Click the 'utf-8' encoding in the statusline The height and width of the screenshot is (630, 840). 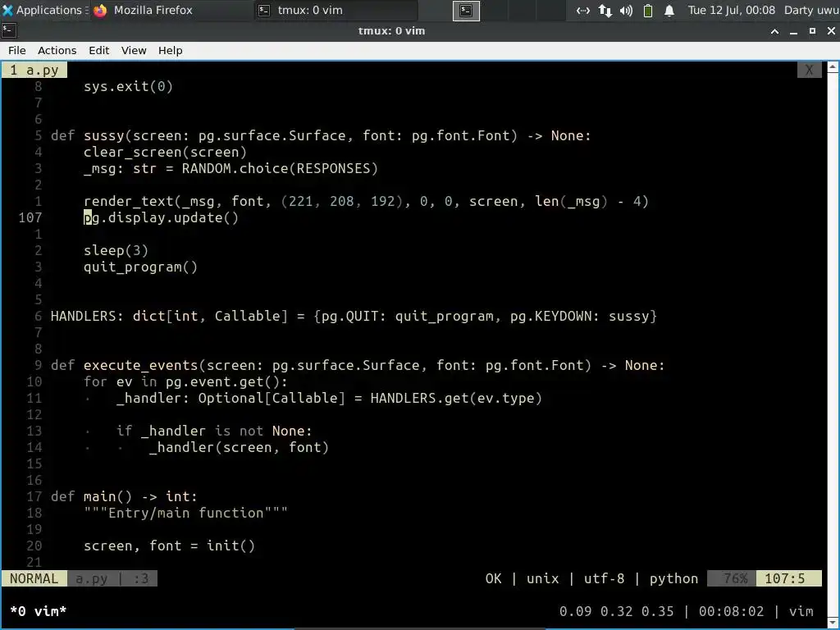(x=604, y=578)
